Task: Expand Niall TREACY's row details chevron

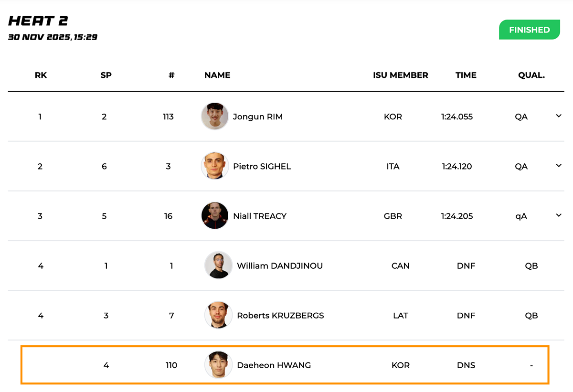Action: coord(559,215)
